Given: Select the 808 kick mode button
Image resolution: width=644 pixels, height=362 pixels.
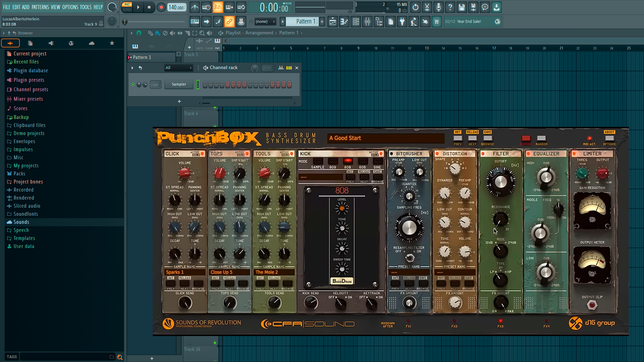Looking at the screenshot, I should 348,162.
